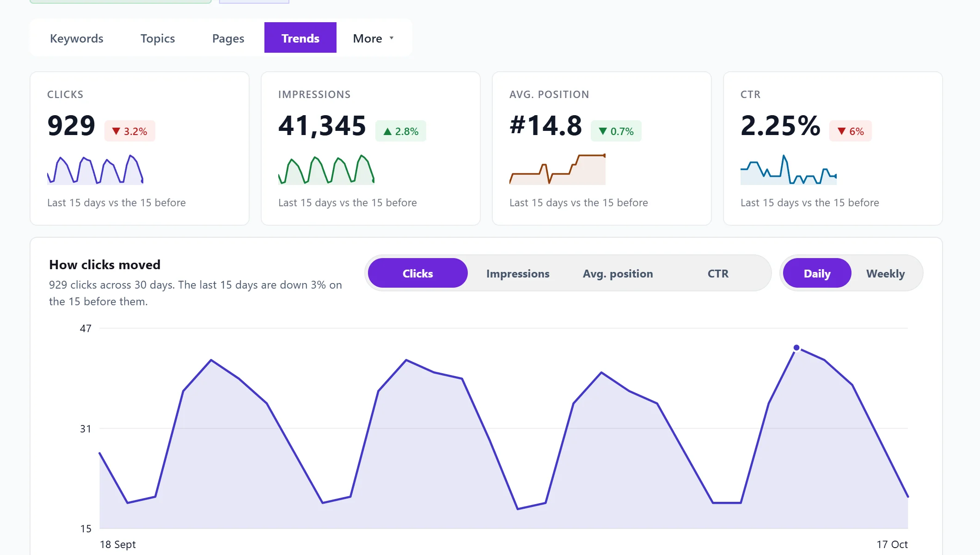This screenshot has width=980, height=555.
Task: Click the 41,345 impressions value
Action: coord(322,125)
